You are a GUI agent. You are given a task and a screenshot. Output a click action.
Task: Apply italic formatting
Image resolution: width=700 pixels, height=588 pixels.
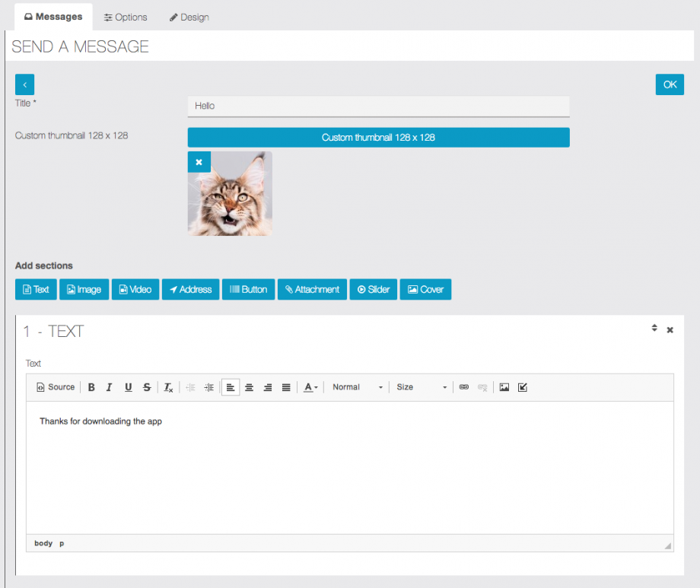pyautogui.click(x=110, y=387)
